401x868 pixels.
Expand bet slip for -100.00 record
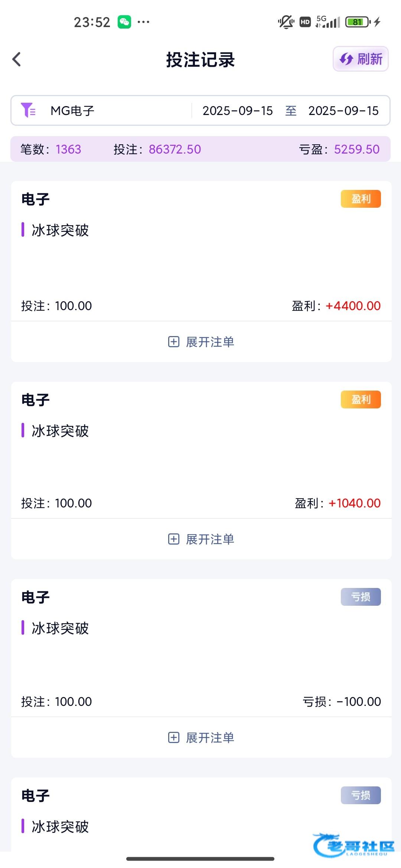click(x=201, y=737)
